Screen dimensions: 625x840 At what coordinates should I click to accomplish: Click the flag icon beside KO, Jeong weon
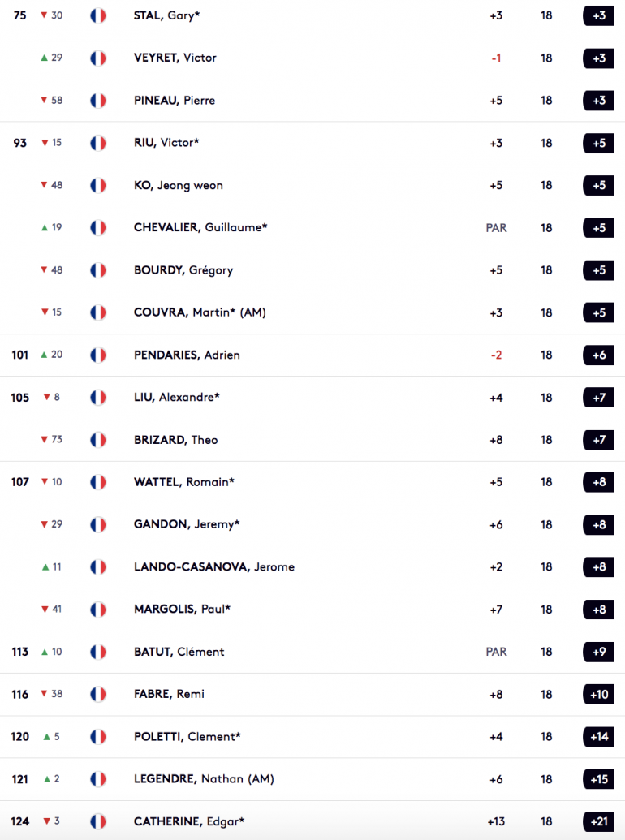tap(98, 185)
